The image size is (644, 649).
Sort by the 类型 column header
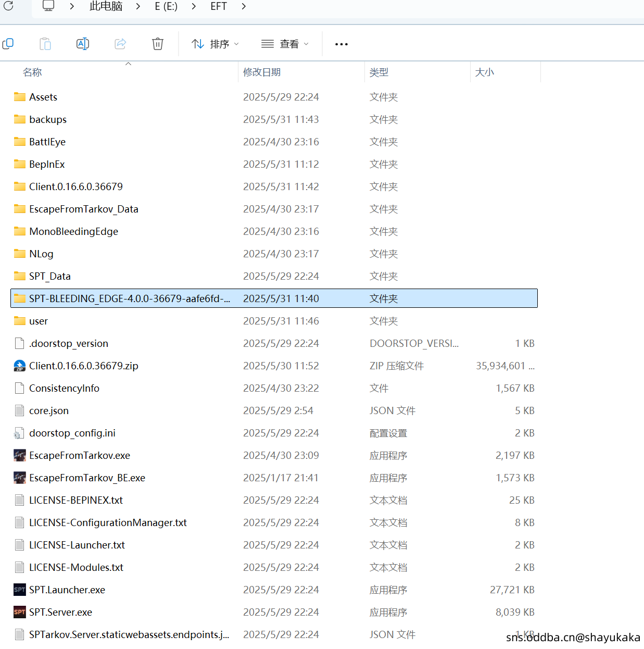point(379,72)
